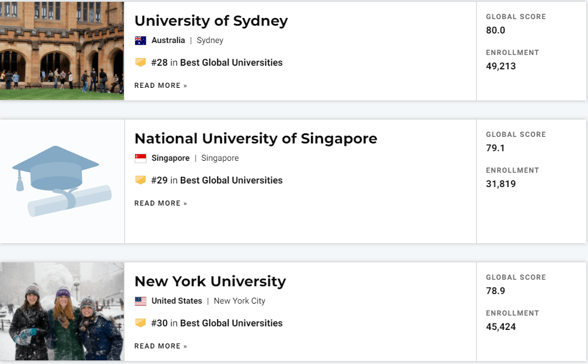
Task: Click the #29 ranking badge icon
Action: [x=140, y=180]
